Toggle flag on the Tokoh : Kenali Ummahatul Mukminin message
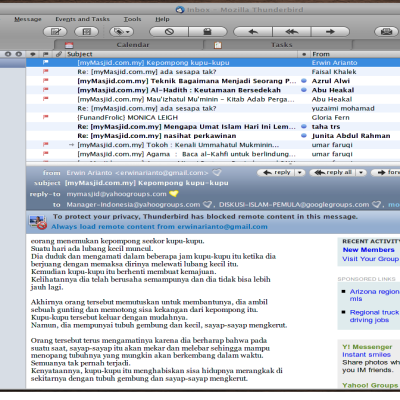 (46, 145)
